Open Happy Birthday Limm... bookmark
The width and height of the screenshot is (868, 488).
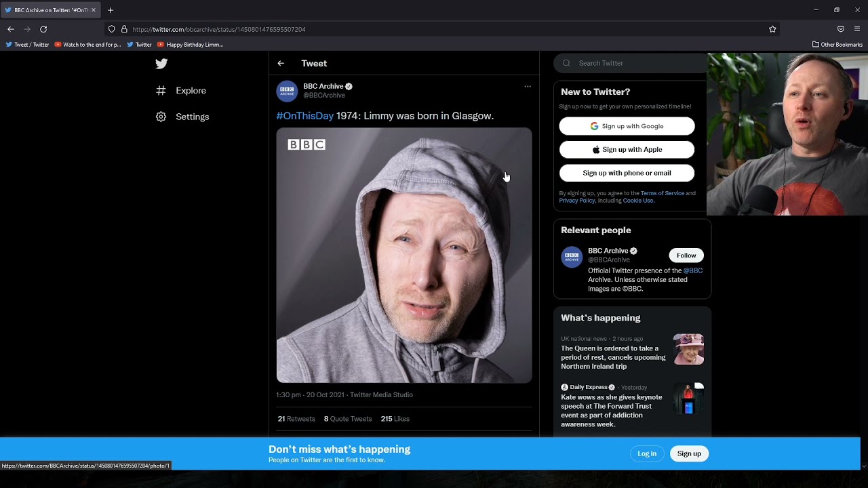pyautogui.click(x=191, y=45)
